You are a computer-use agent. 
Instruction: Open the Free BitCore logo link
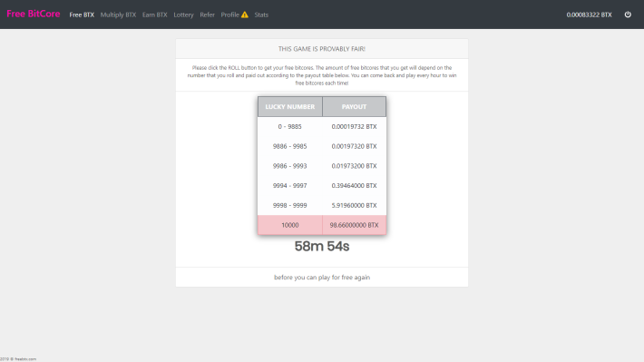34,14
